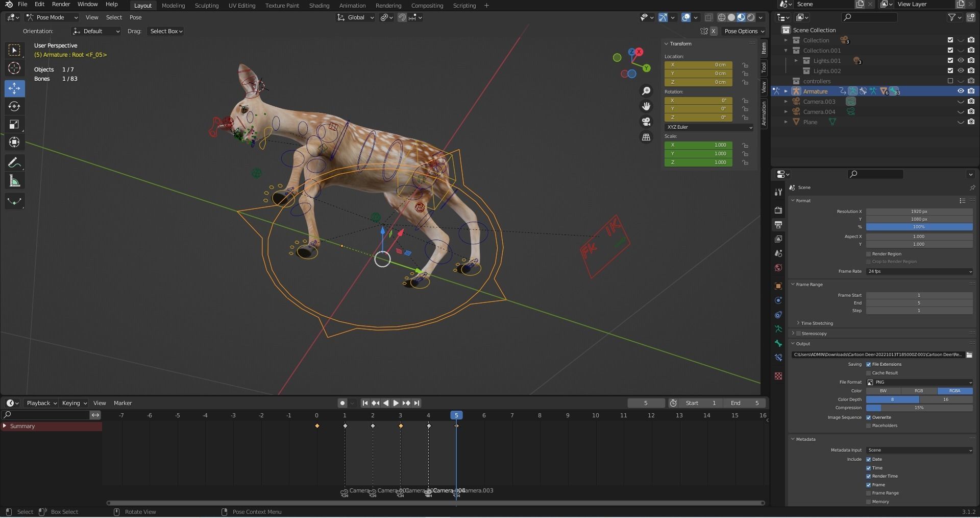980x518 pixels.
Task: Activate the Move tool
Action: (14, 88)
